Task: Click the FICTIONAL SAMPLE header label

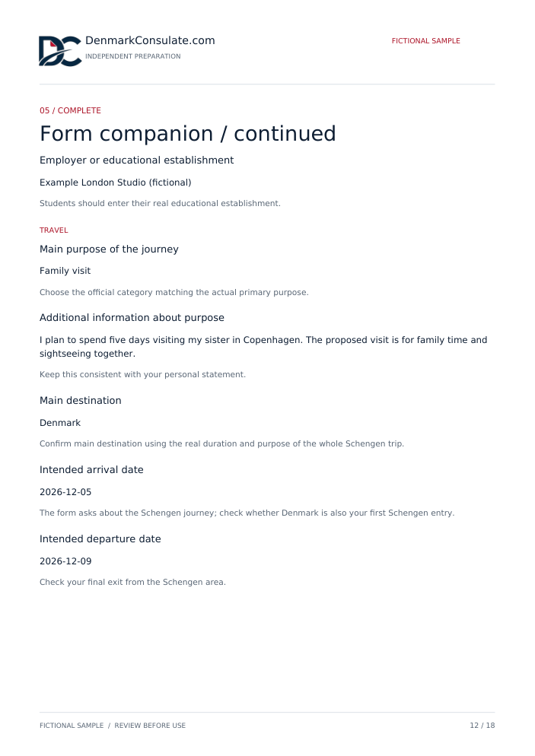Action: [425, 41]
